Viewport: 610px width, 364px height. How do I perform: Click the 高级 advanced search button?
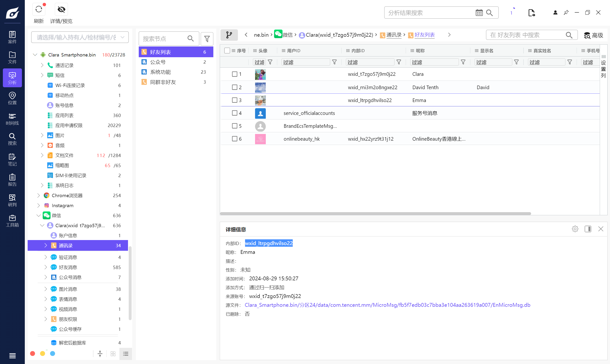[593, 35]
